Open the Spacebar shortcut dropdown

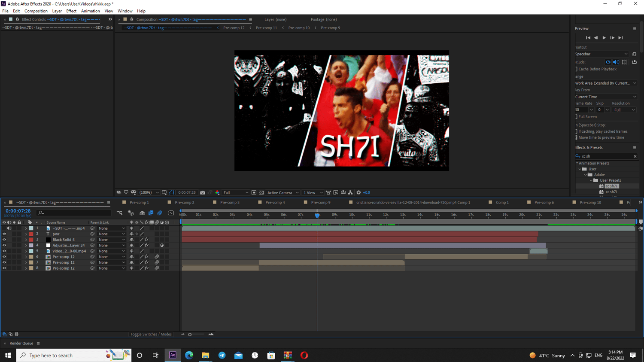(601, 54)
